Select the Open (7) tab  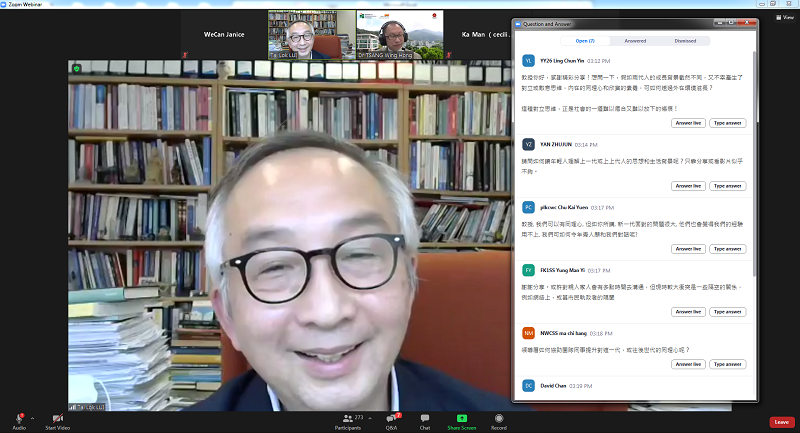(585, 41)
